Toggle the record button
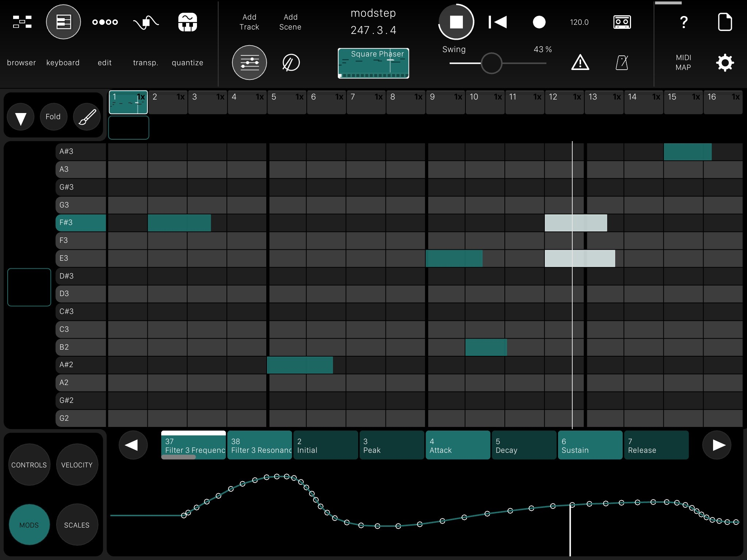The image size is (747, 560). (539, 22)
